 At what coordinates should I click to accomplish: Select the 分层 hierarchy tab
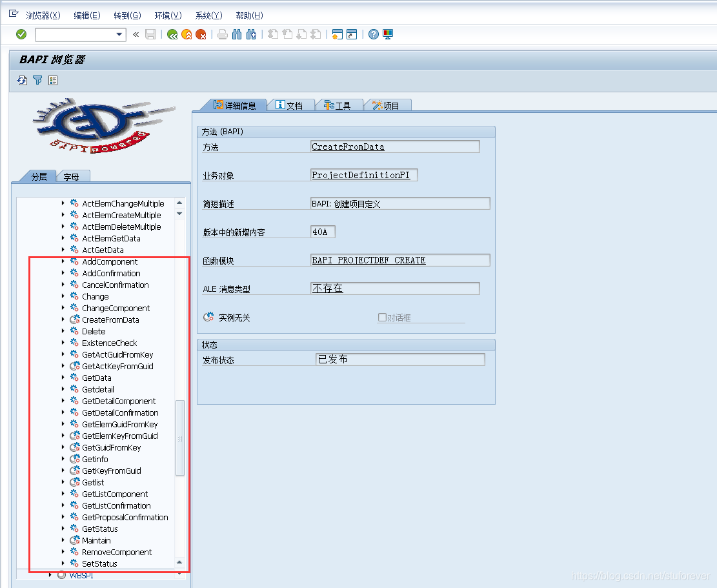click(x=39, y=176)
